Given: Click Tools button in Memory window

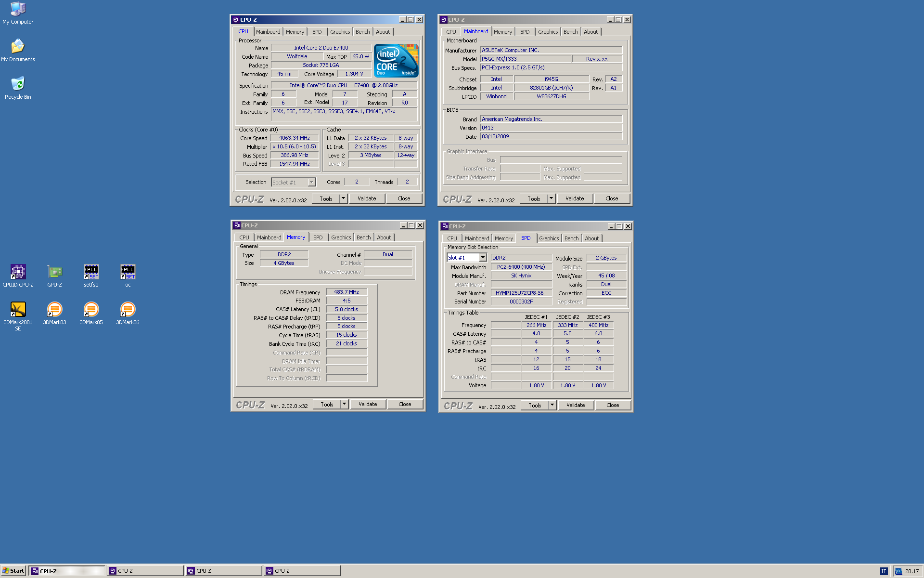Looking at the screenshot, I should [x=327, y=404].
